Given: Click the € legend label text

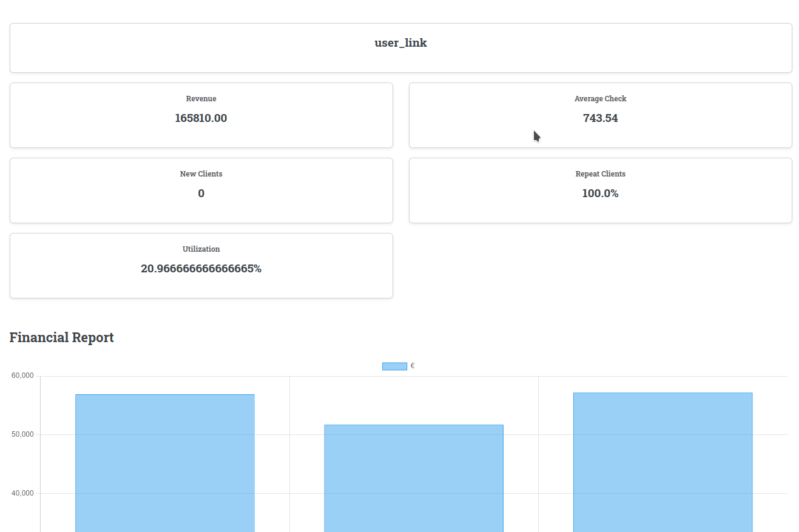Looking at the screenshot, I should [413, 366].
